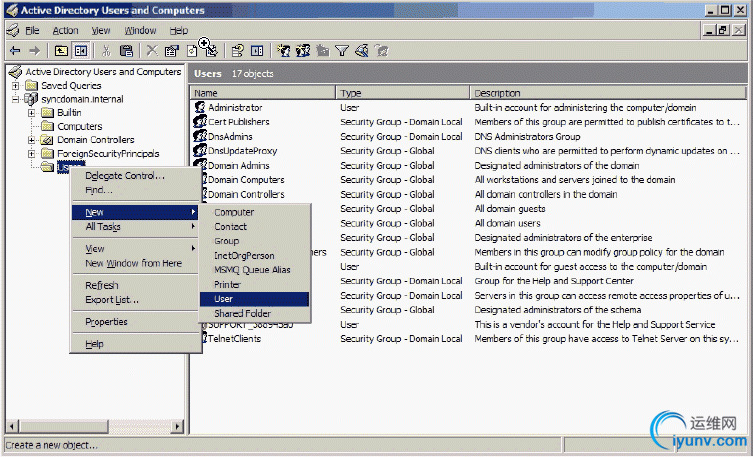This screenshot has height=457, width=753.
Task: Open the Help menu in menu bar
Action: [x=179, y=31]
